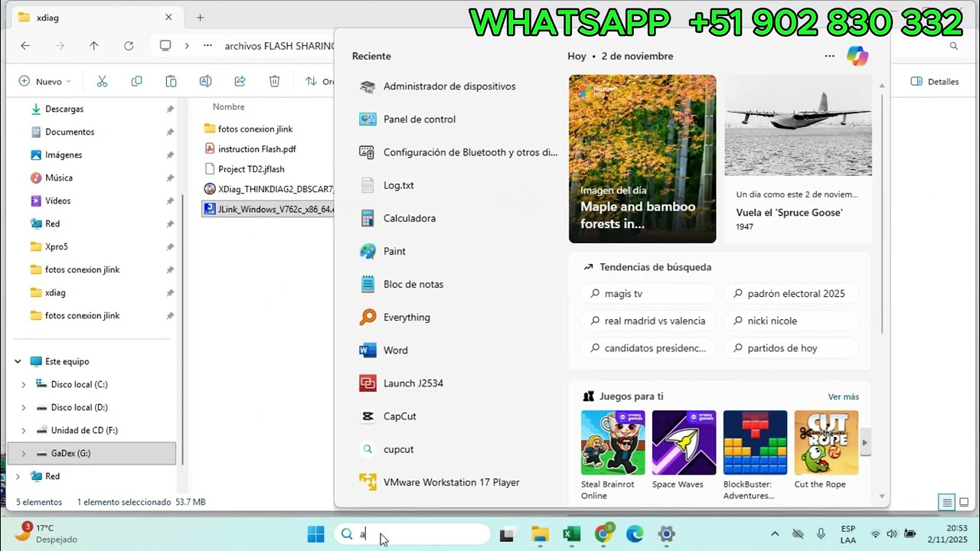Click the Delete trash icon in Explorer

pos(274,81)
